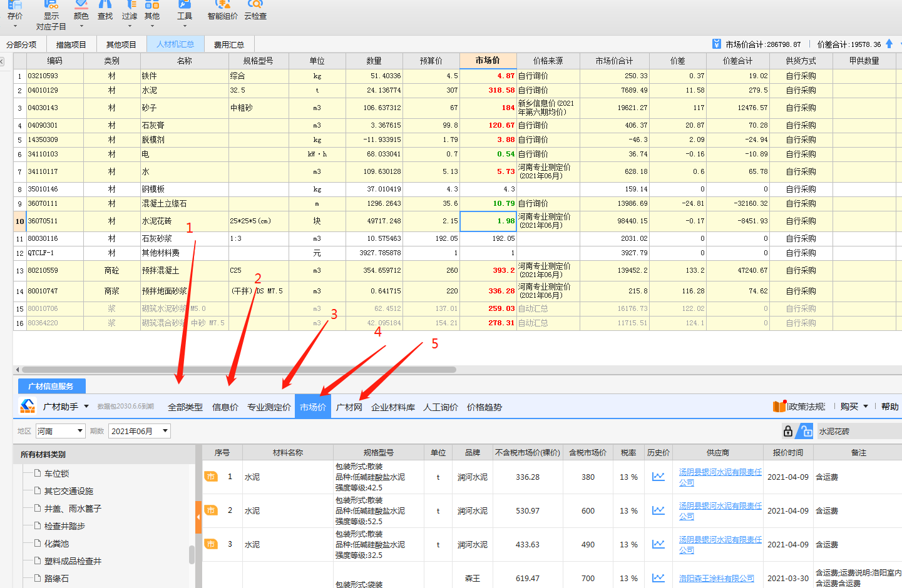The image size is (902, 588).
Task: Select market price cell 1.98 for 水泥花砖
Action: click(x=488, y=221)
